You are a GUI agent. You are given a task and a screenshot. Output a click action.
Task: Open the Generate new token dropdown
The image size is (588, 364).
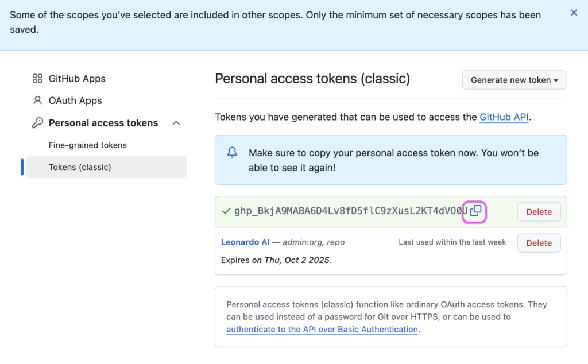click(x=514, y=80)
